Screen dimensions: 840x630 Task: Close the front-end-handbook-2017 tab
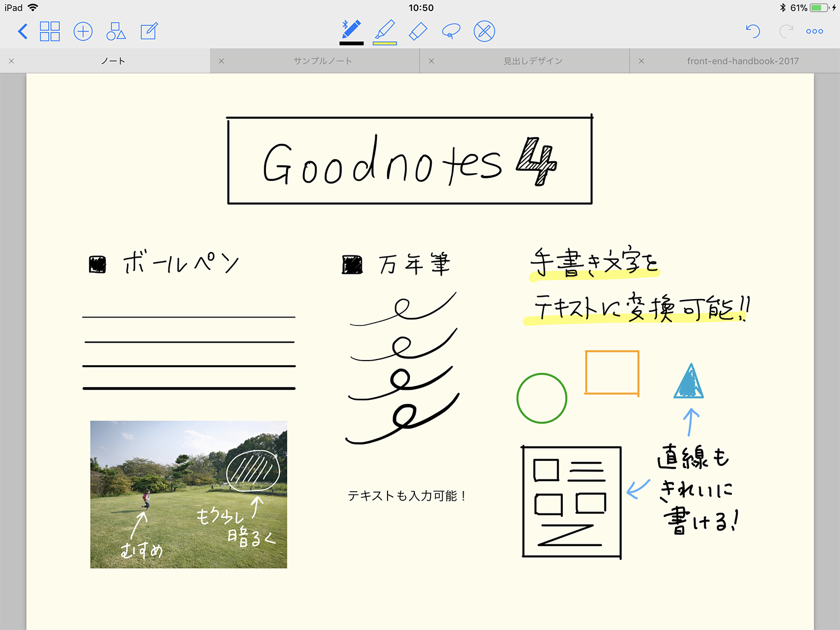click(641, 61)
